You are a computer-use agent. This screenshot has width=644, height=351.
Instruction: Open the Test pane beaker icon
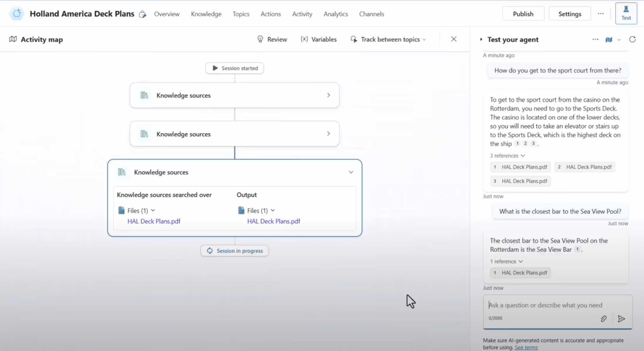[626, 10]
